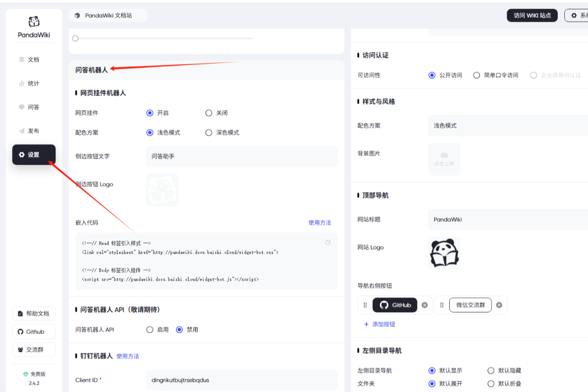This screenshot has width=588, height=392.
Task: Open the Github link in sidebar
Action: click(34, 331)
